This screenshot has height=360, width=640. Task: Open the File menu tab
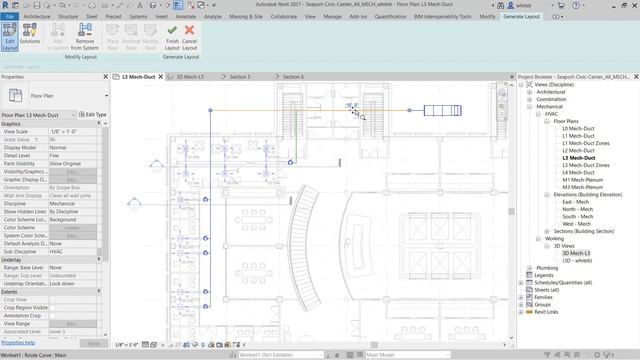pyautogui.click(x=9, y=17)
